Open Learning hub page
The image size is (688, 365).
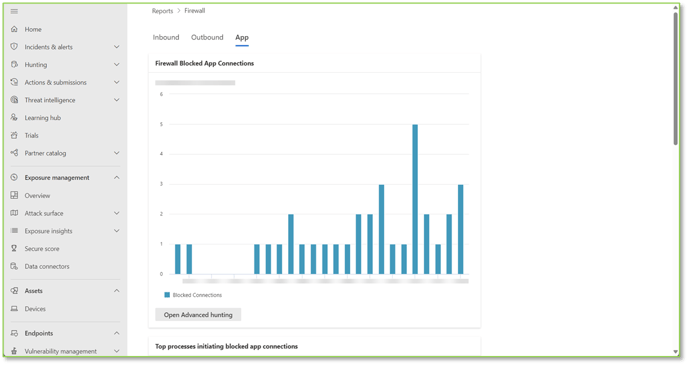point(43,118)
